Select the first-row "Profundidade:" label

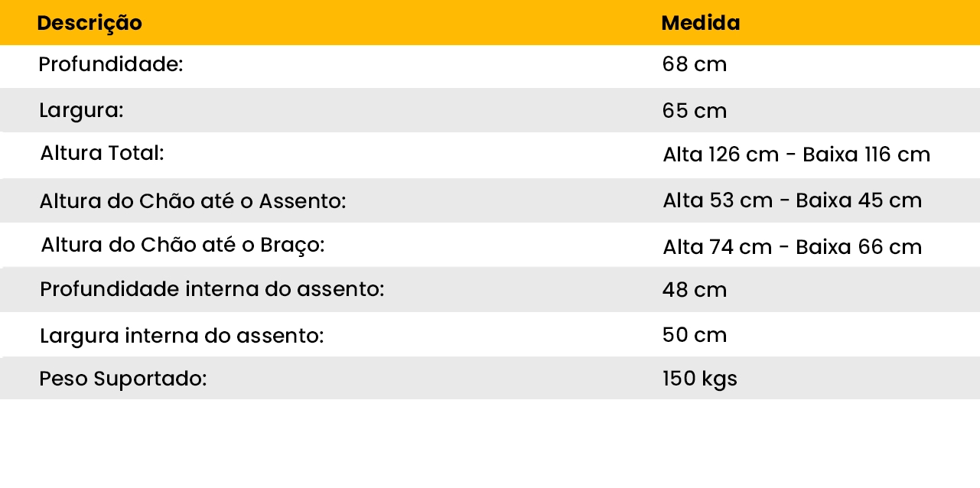pyautogui.click(x=111, y=65)
